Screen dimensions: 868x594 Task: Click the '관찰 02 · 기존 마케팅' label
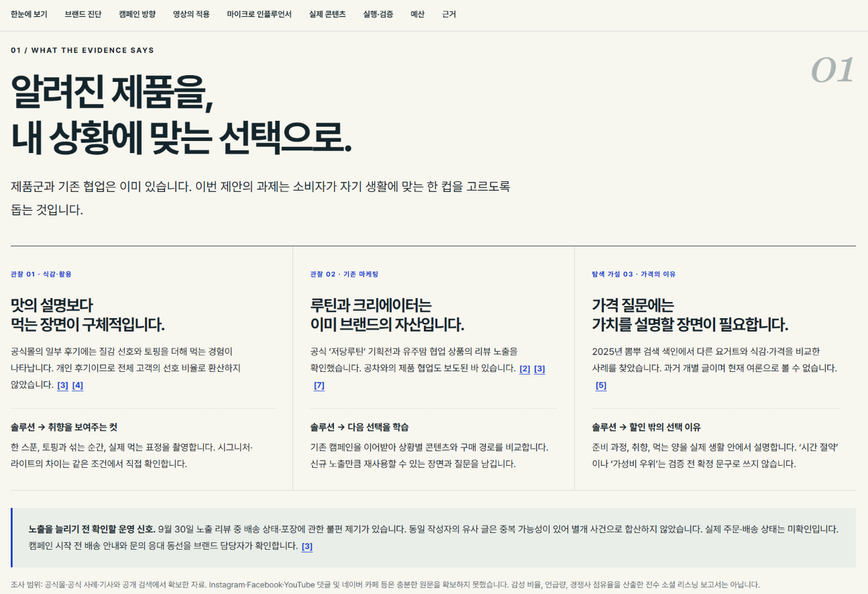tap(344, 275)
